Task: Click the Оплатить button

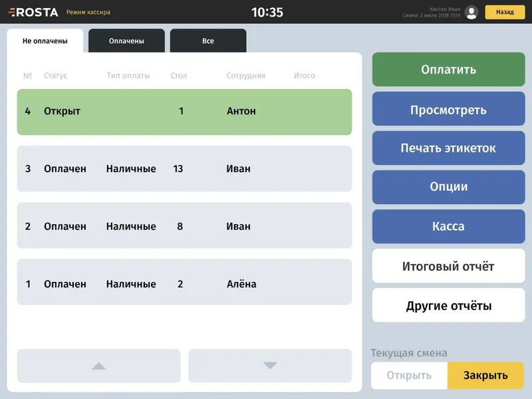Action: pos(448,70)
